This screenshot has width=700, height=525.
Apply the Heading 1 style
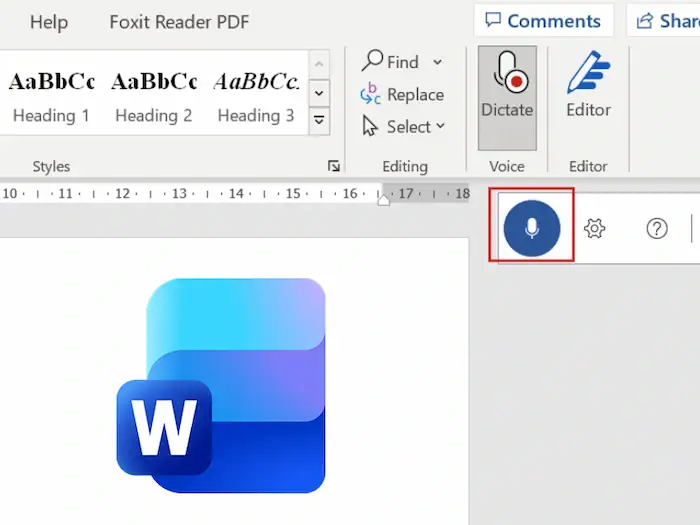pyautogui.click(x=51, y=97)
